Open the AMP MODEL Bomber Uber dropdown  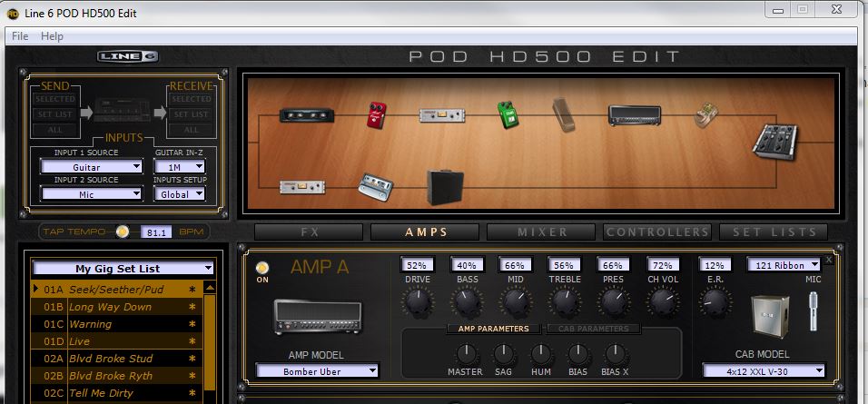pyautogui.click(x=317, y=370)
